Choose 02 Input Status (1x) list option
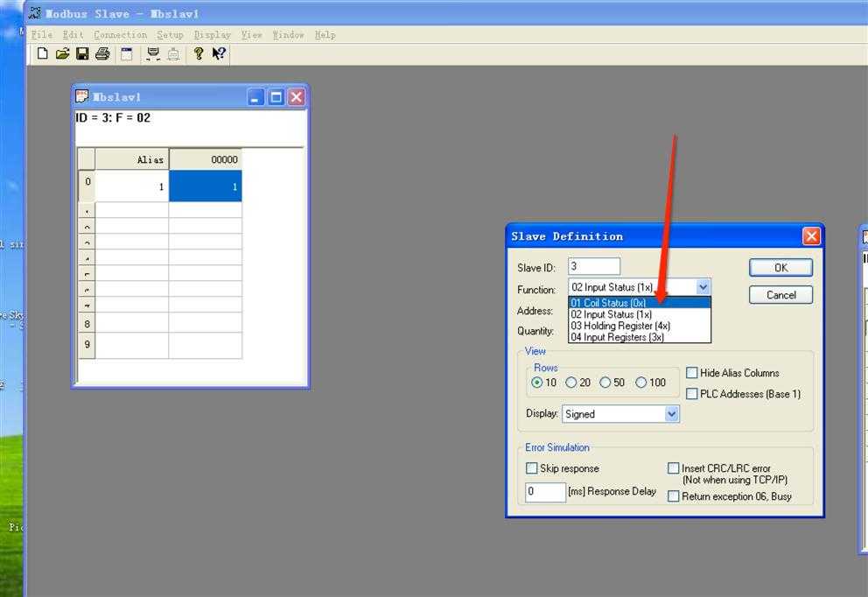The height and width of the screenshot is (597, 868). point(640,314)
